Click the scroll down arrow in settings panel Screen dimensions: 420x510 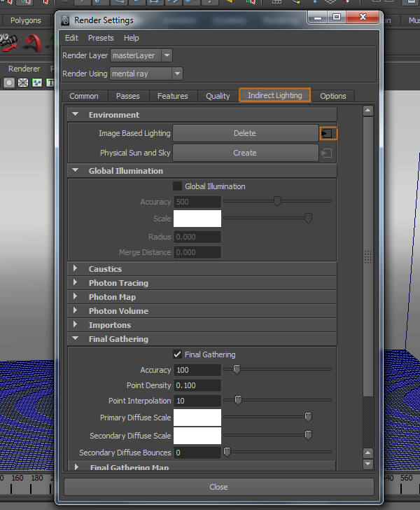coord(368,464)
